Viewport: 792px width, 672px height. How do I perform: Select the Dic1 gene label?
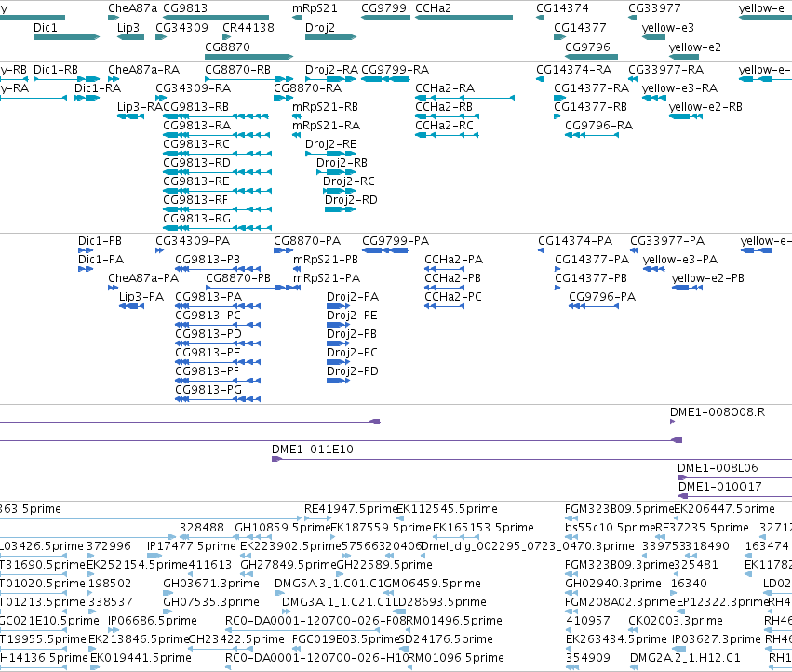pos(45,28)
